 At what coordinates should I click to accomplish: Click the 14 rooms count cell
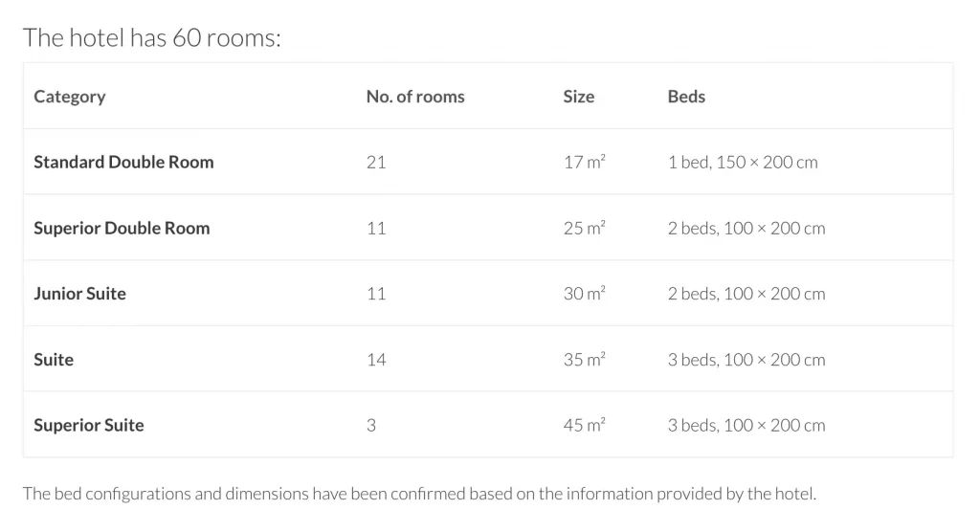click(376, 360)
